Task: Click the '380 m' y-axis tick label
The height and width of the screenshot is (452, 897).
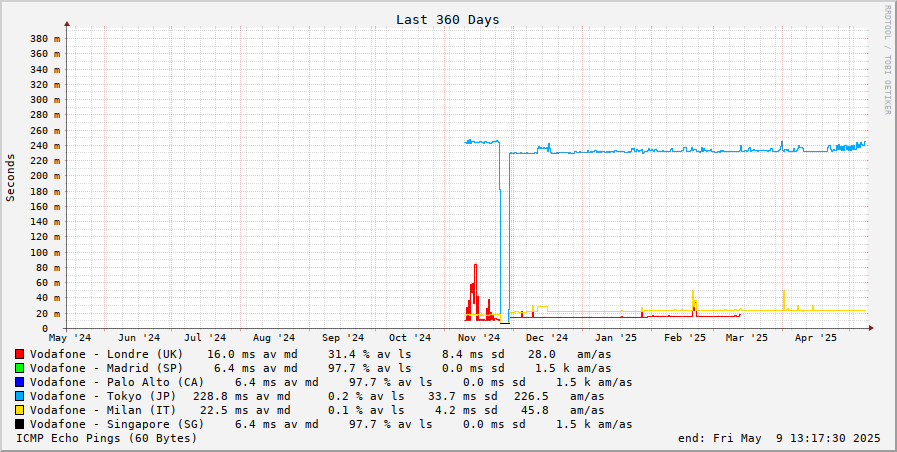Action: coord(45,38)
